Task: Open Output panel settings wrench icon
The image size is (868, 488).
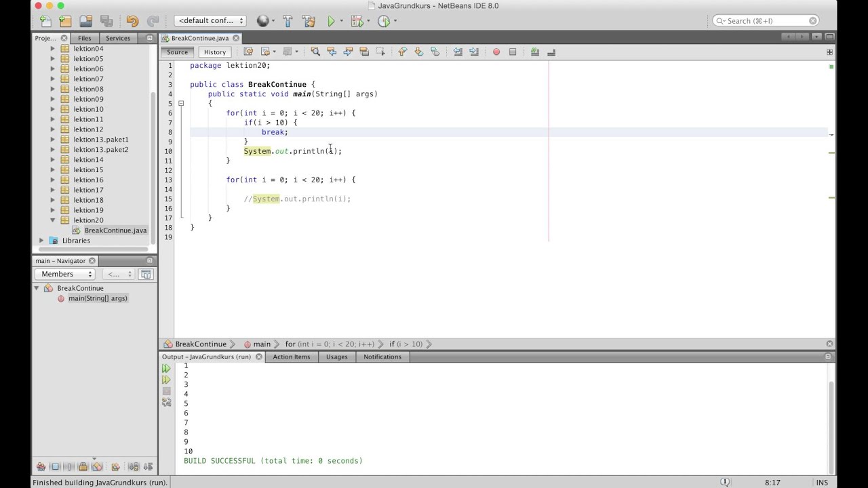Action: pos(166,402)
